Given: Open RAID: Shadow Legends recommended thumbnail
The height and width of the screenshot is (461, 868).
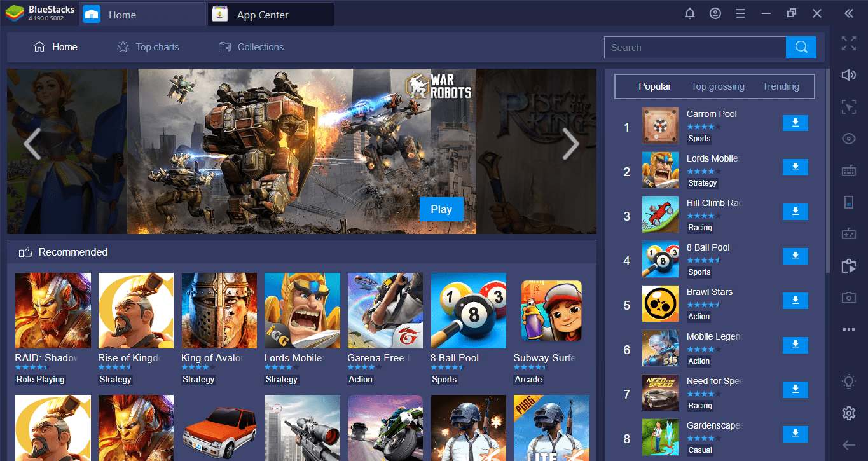Looking at the screenshot, I should (x=53, y=310).
